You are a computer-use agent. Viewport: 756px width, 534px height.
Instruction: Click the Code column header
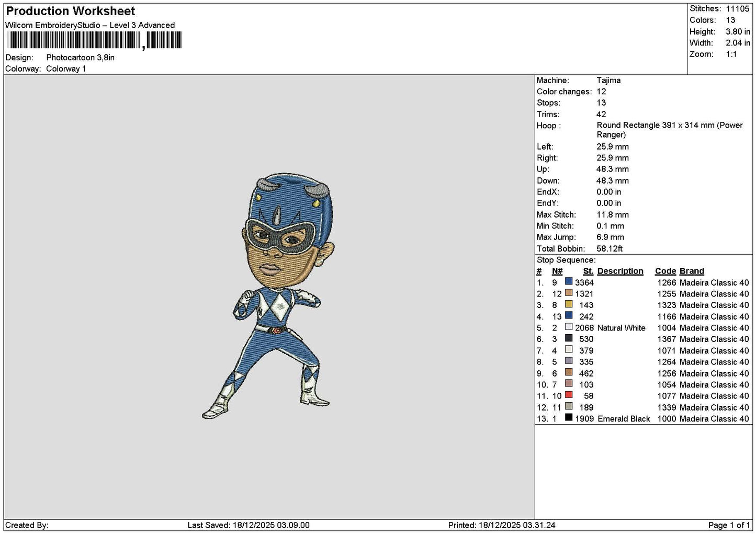pyautogui.click(x=665, y=271)
